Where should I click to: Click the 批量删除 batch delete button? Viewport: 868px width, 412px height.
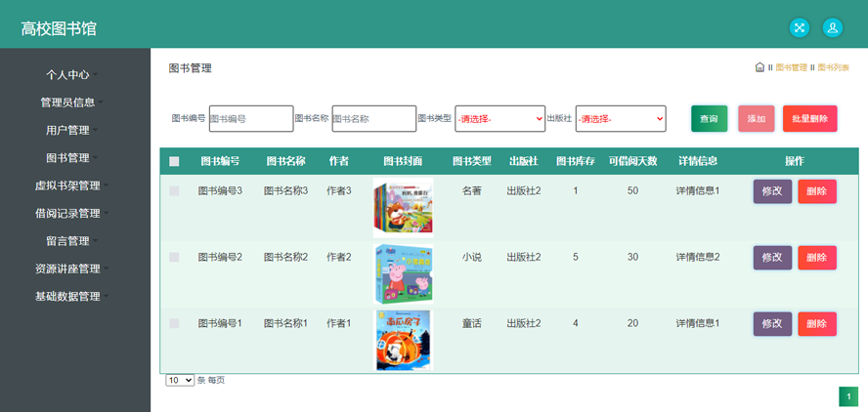[810, 119]
